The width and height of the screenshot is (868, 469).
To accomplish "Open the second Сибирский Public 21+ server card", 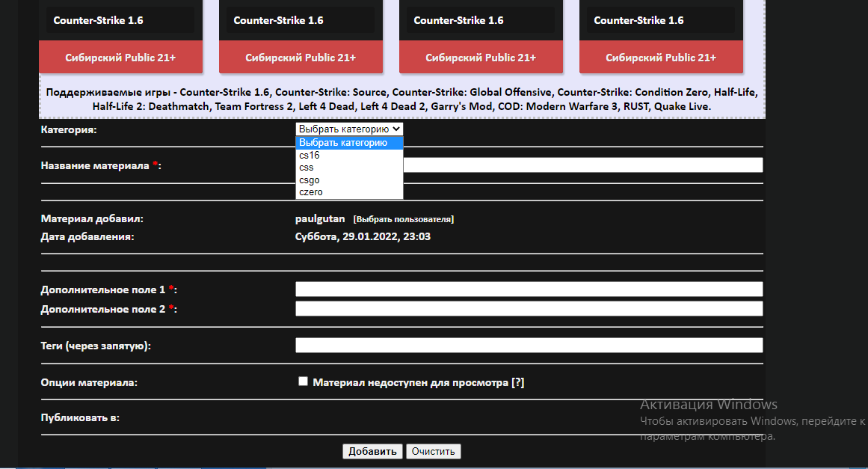I will (301, 58).
